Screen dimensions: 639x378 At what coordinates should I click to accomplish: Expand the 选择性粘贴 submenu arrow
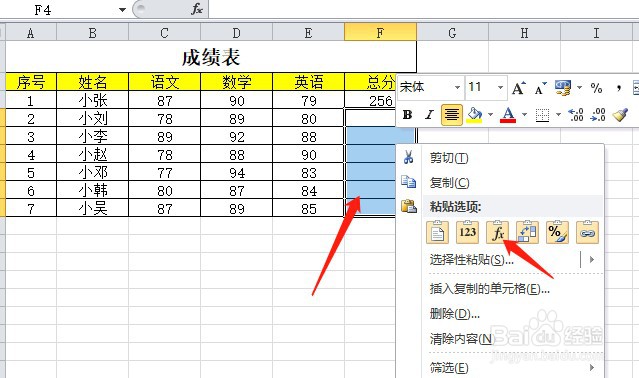point(592,259)
